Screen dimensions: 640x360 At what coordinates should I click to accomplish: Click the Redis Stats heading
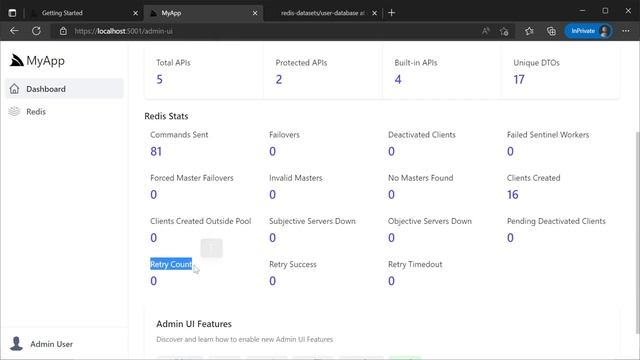166,116
